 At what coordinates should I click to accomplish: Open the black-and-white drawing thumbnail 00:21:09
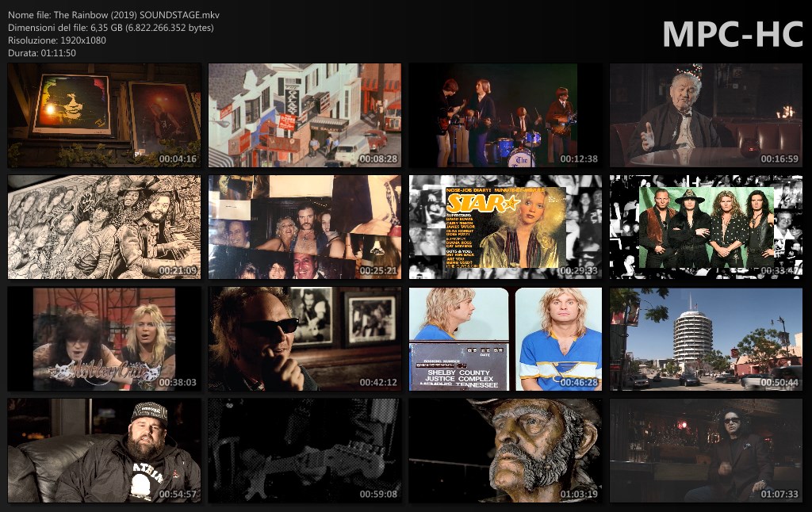(104, 227)
